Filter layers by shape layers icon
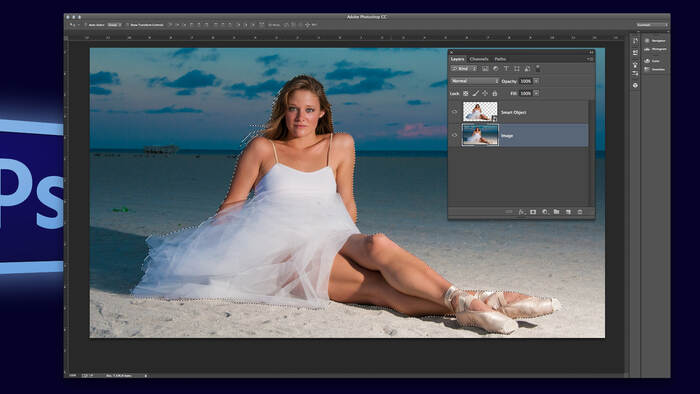The height and width of the screenshot is (394, 700). pos(517,69)
